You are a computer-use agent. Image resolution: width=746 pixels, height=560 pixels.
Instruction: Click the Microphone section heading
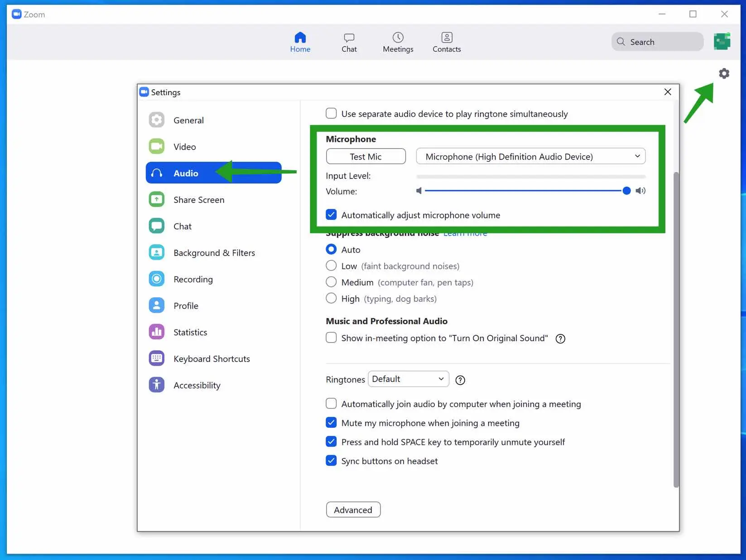coord(351,139)
